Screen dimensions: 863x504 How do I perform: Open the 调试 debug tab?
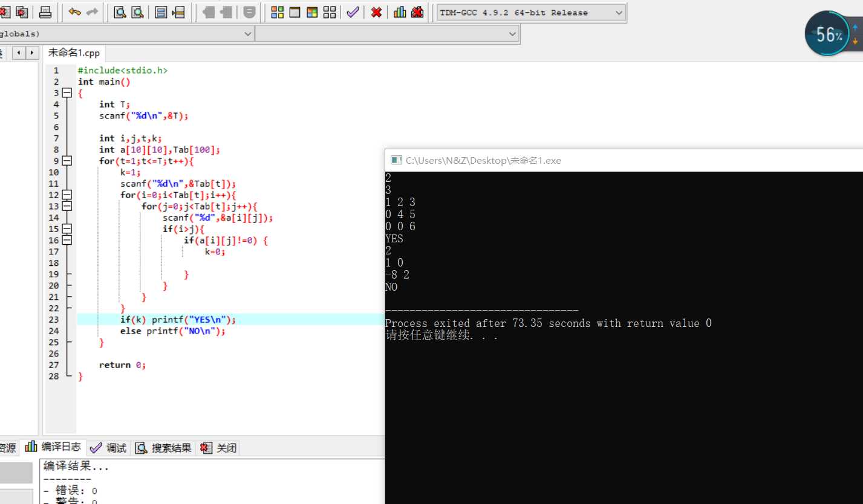tap(108, 448)
